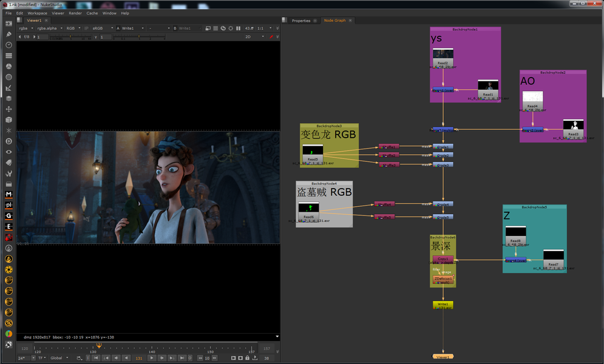
Task: Open the Render menu
Action: 75,13
